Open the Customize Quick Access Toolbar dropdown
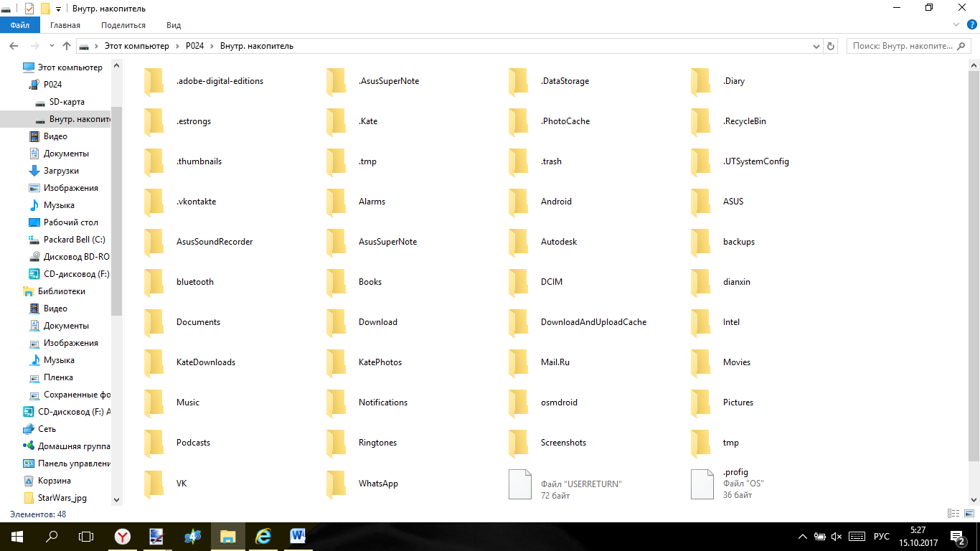 click(58, 9)
